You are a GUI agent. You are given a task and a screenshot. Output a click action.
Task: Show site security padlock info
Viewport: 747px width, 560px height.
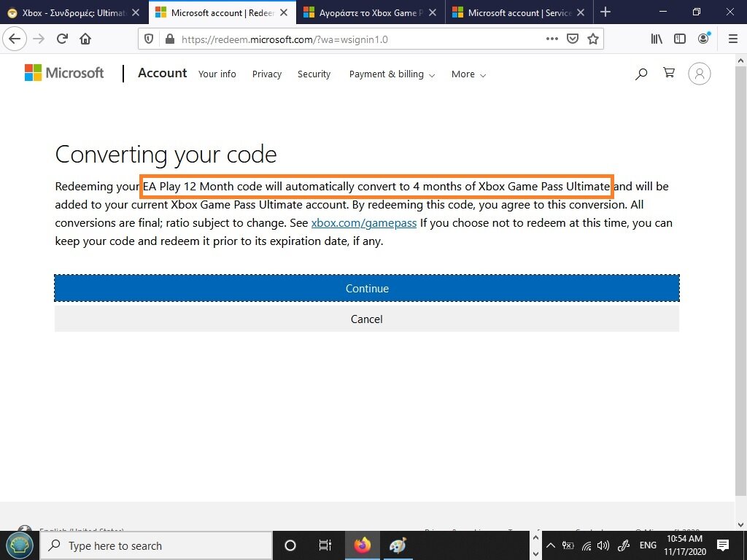(x=169, y=39)
